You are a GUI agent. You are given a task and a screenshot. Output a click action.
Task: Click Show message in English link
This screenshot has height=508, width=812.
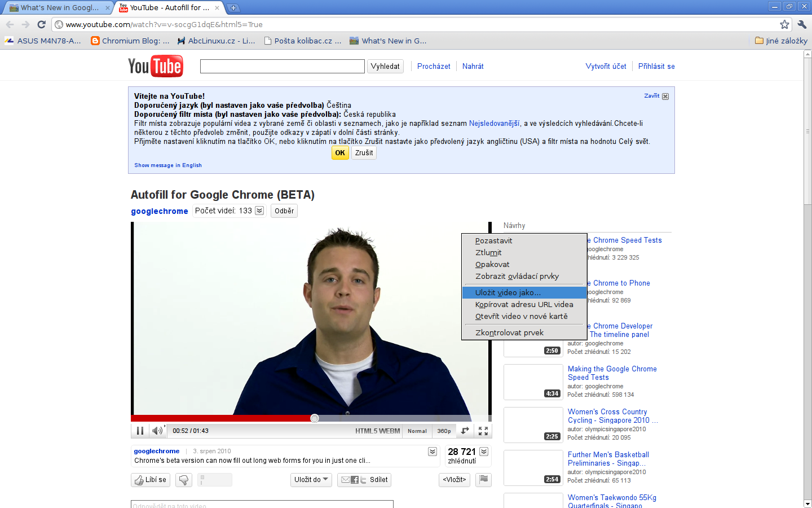point(168,165)
